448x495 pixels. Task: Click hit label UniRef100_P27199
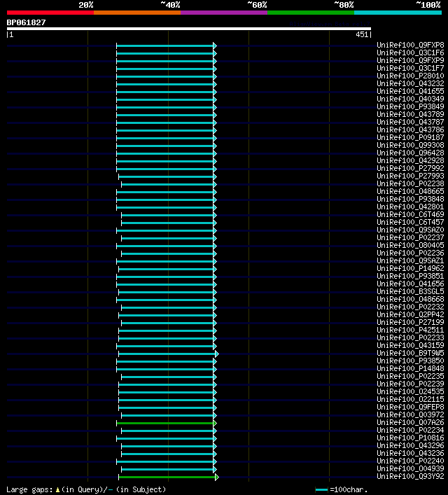(410, 322)
